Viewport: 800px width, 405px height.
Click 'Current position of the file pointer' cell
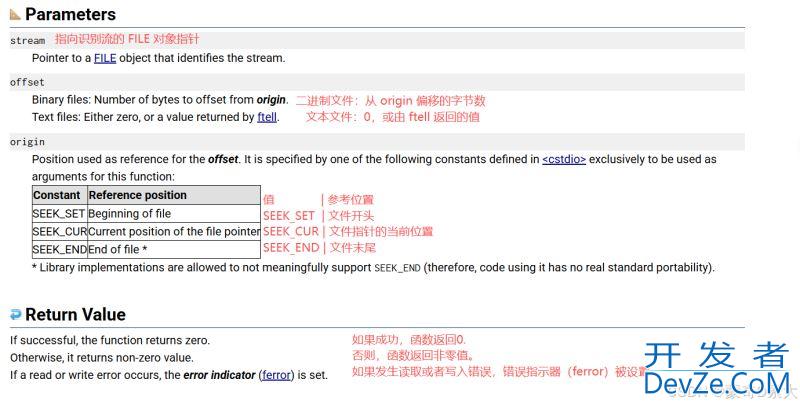tap(174, 231)
